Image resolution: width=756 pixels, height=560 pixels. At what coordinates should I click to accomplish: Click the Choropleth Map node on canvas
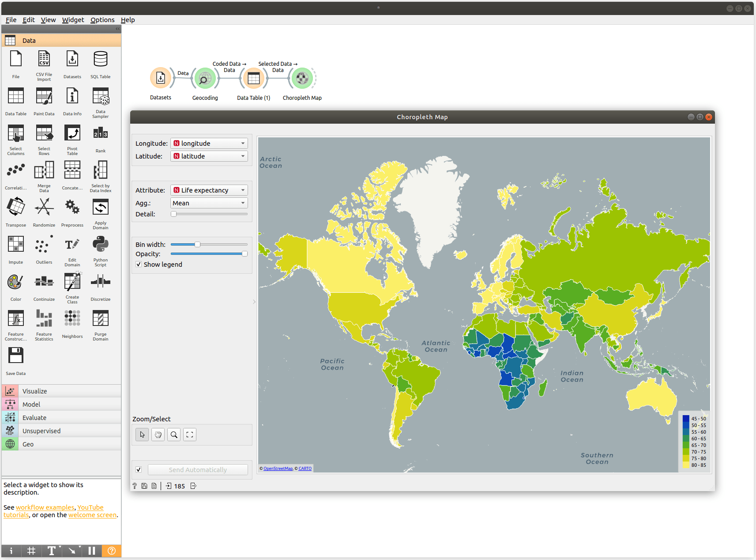click(302, 79)
